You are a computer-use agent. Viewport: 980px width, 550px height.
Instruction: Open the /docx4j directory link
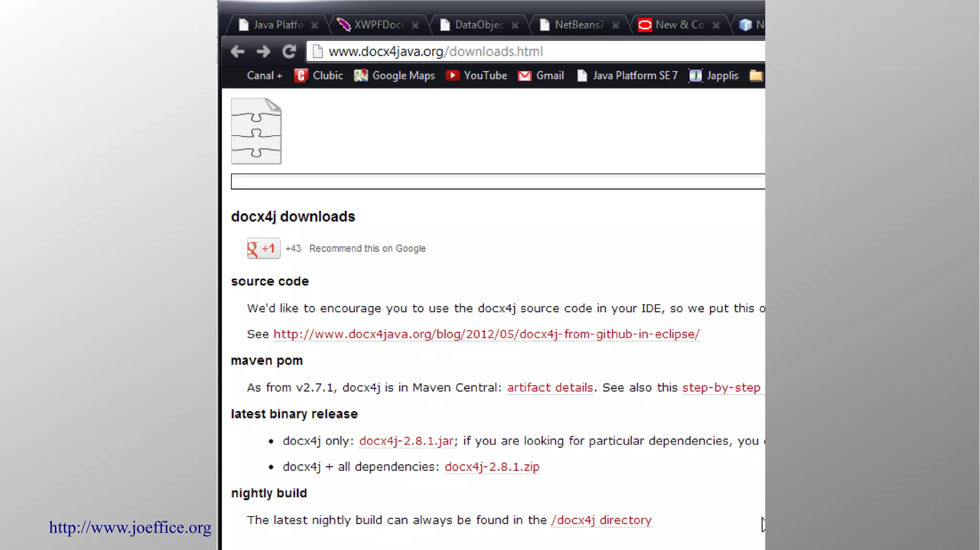click(601, 520)
